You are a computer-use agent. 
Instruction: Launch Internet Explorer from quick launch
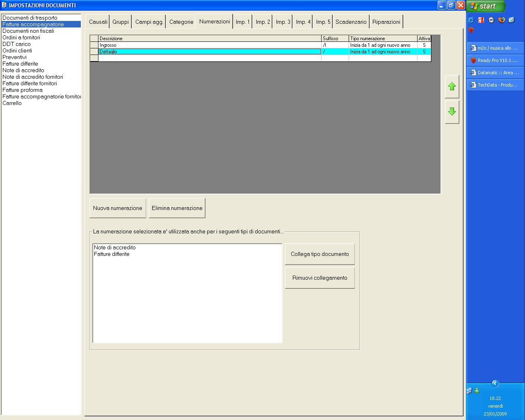[x=471, y=20]
